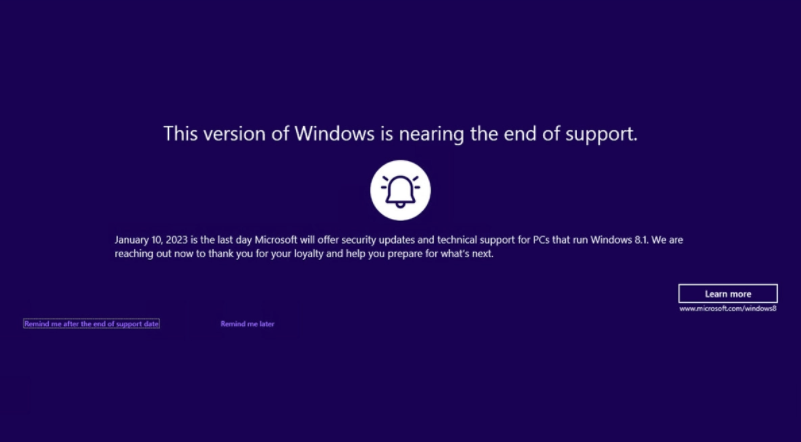Image resolution: width=801 pixels, height=442 pixels.
Task: Click the www.microsoft.com/windows8 URL text
Action: pos(728,309)
